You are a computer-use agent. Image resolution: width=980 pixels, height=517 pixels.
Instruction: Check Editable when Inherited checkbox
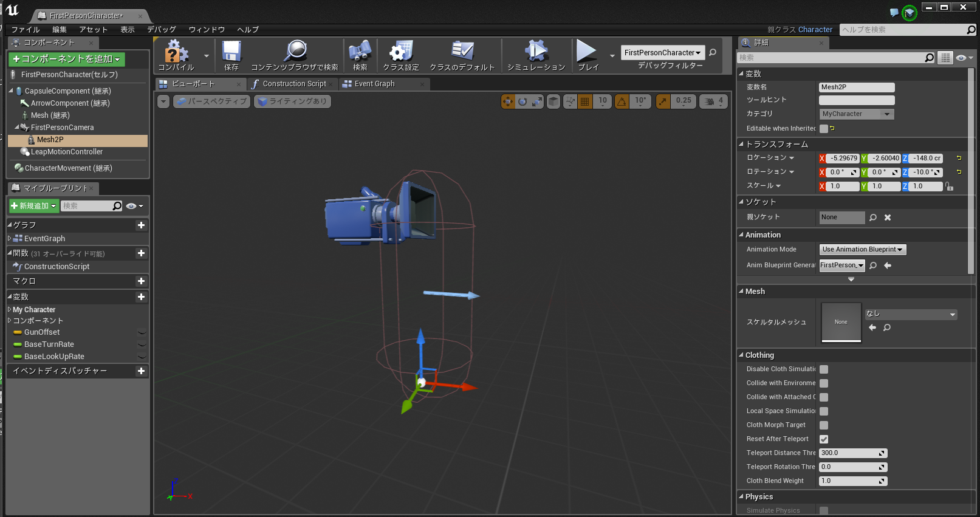click(824, 129)
